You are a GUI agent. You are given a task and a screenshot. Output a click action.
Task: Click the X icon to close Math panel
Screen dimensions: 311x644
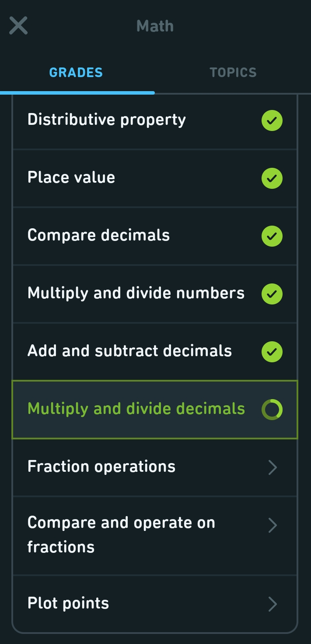[18, 25]
